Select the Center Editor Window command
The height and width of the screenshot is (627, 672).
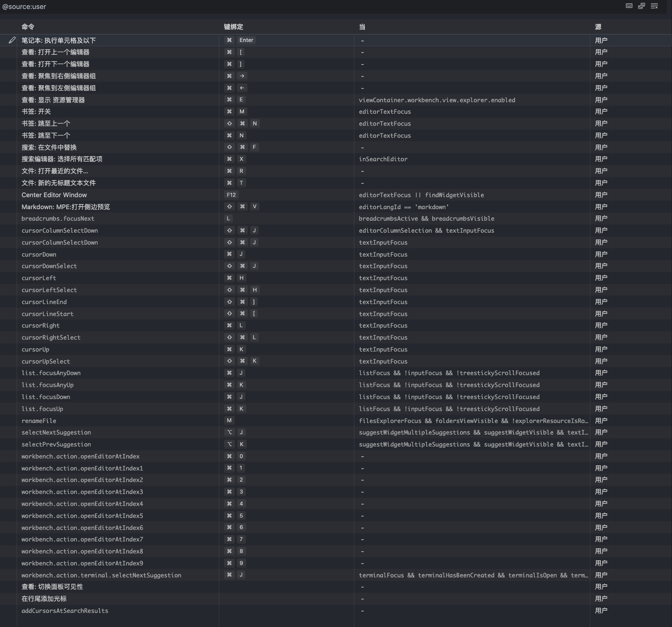coord(54,195)
